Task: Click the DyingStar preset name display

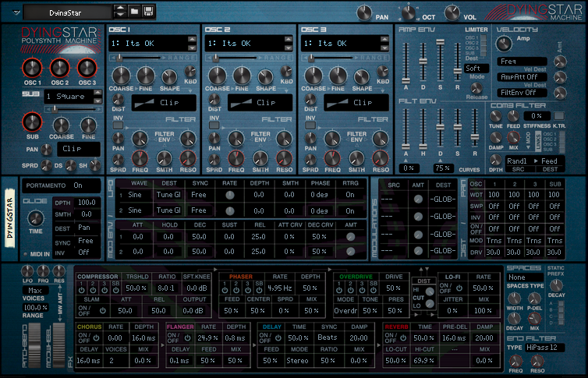Action: pyautogui.click(x=68, y=12)
